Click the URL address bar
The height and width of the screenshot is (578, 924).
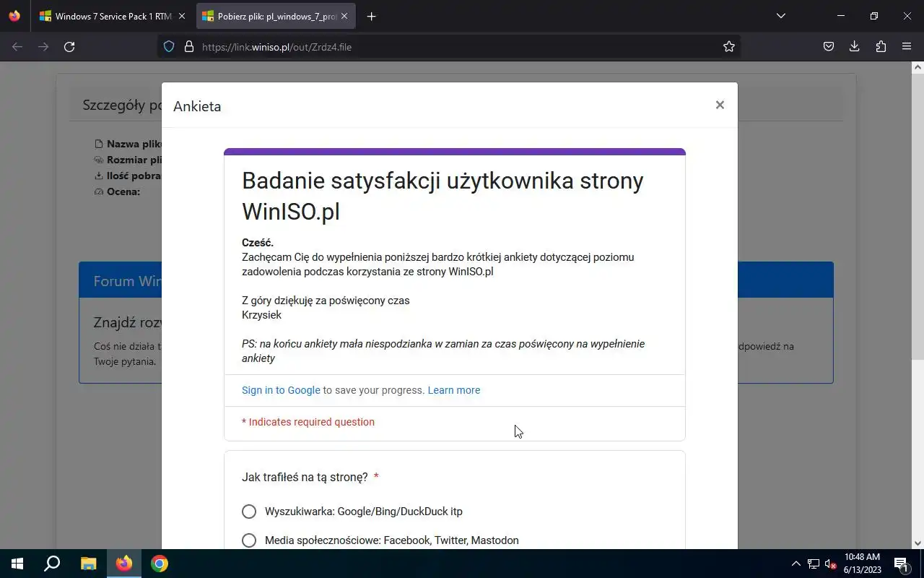(x=448, y=46)
